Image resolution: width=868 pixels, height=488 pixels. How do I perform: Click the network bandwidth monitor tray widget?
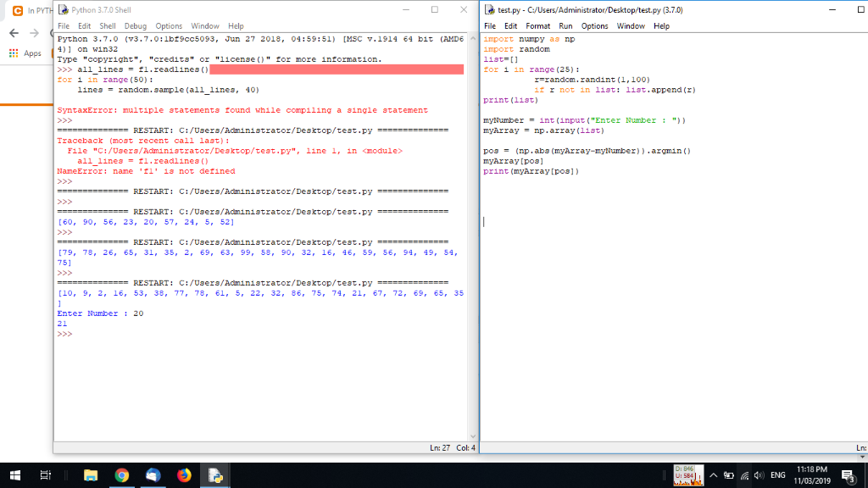[688, 475]
